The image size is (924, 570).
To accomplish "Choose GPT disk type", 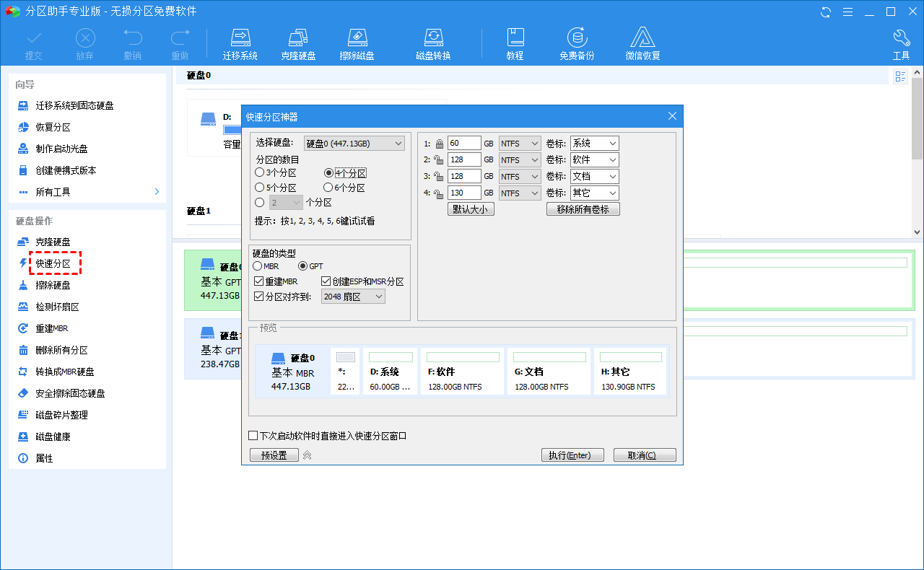I will pos(303,266).
